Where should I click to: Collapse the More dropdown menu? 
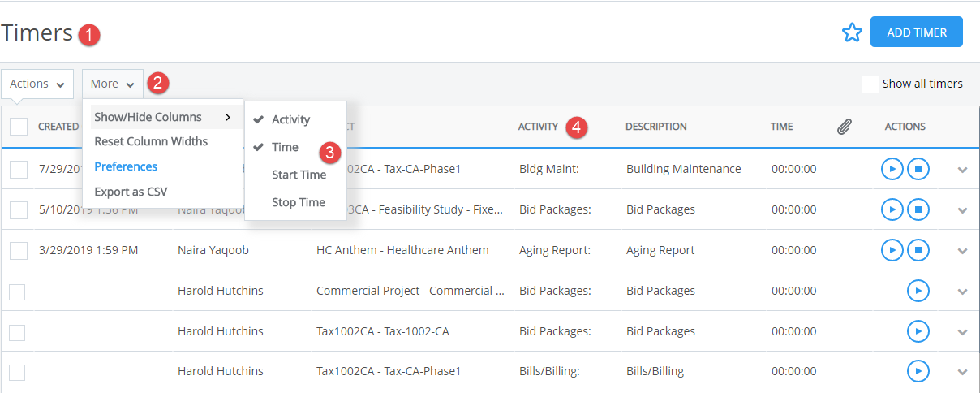[113, 84]
